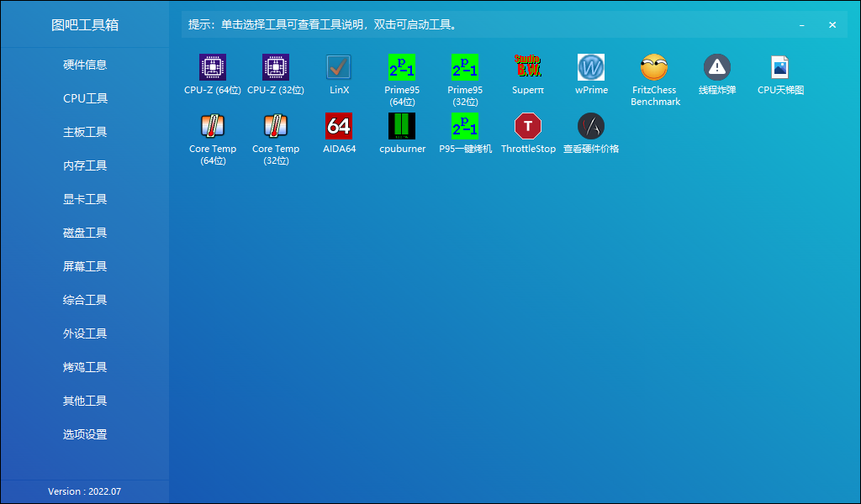Screen dimensions: 861x504
Task: Open the 主板工具 category
Action: (85, 132)
